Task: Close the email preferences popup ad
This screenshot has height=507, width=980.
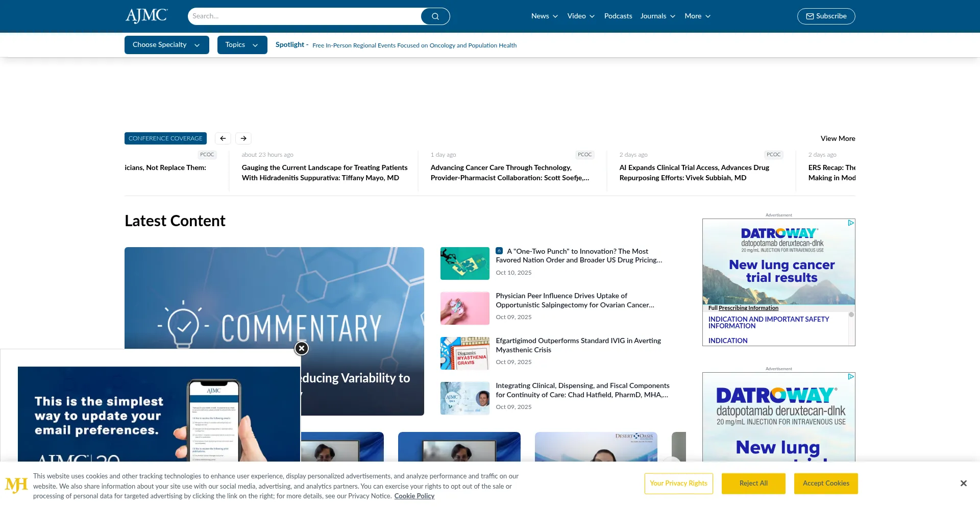Action: tap(302, 348)
